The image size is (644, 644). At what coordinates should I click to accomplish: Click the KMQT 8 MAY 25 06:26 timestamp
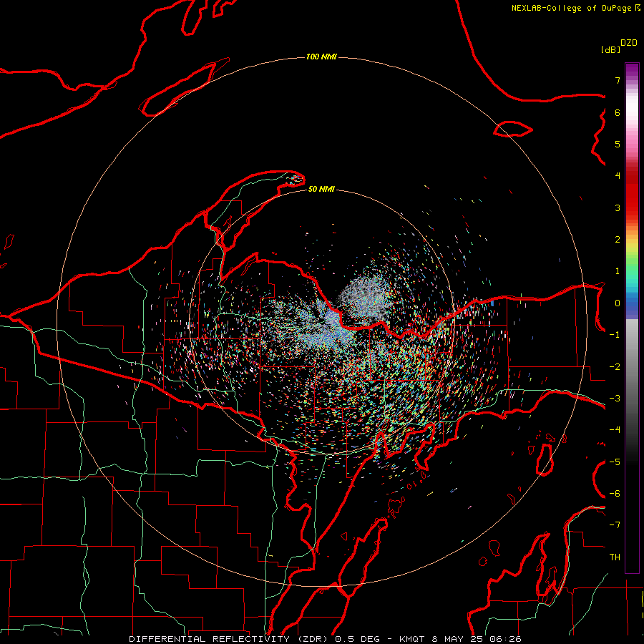(460, 639)
